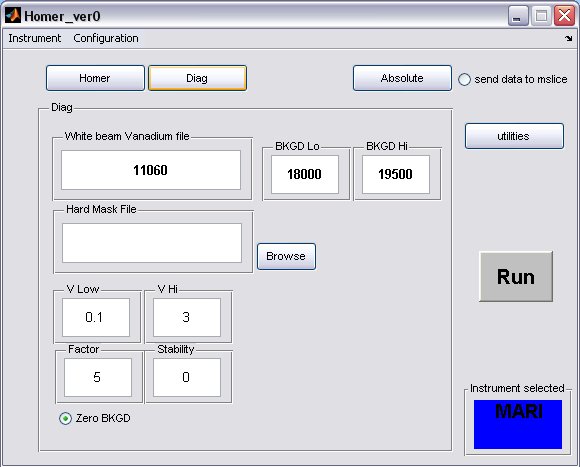
Task: Switch to the Homer panel
Action: [x=95, y=78]
